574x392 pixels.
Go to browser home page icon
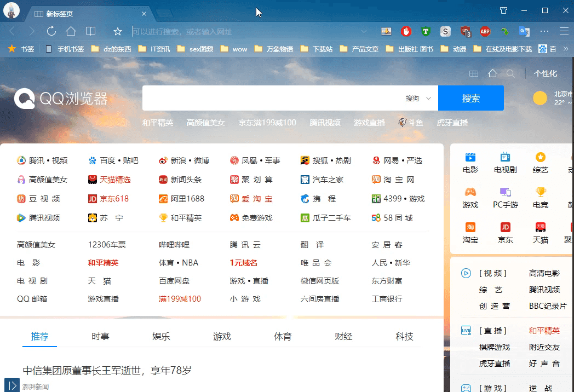tap(71, 31)
